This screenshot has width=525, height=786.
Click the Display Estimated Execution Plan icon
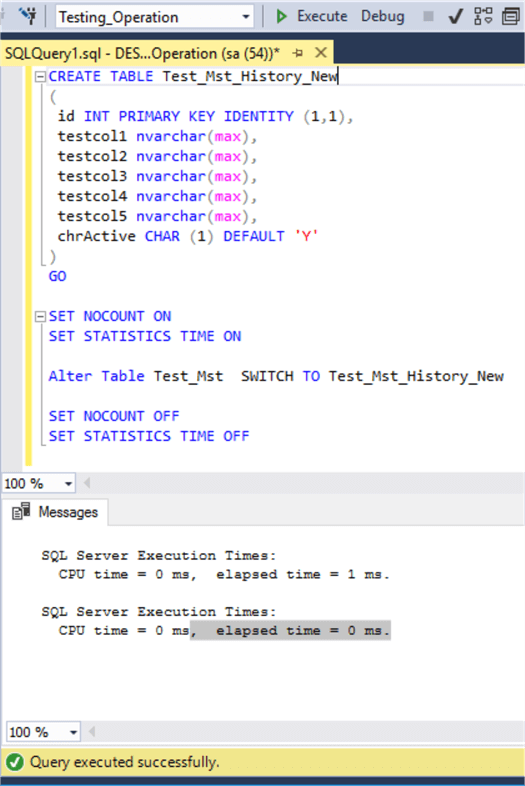tap(483, 17)
